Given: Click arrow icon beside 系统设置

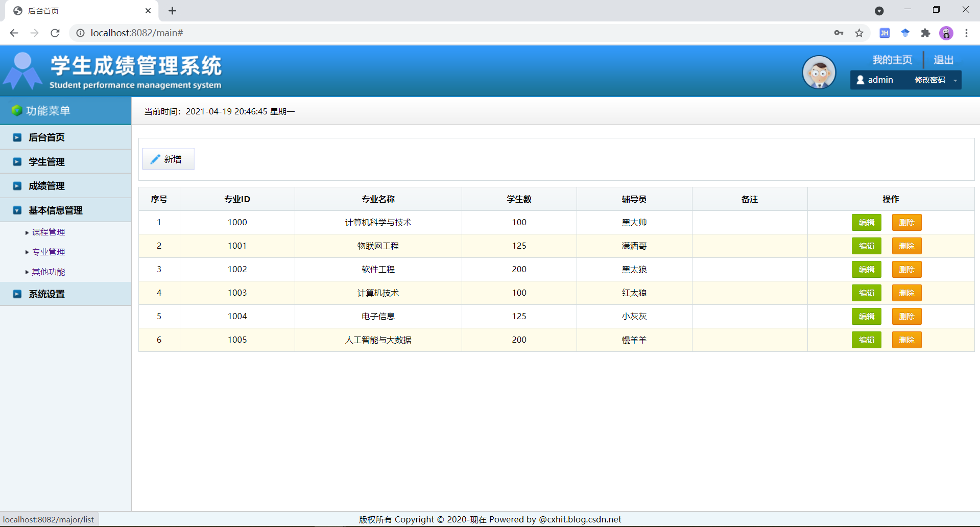Looking at the screenshot, I should [17, 294].
